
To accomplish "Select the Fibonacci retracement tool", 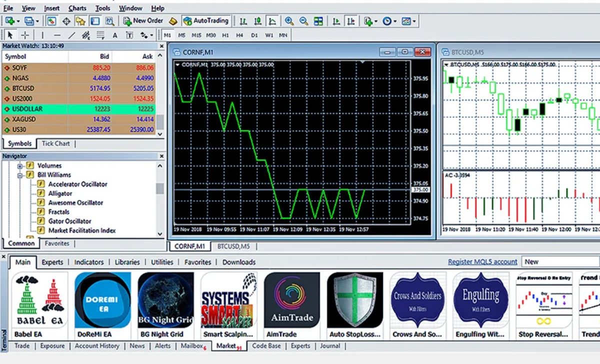I will 100,35.
